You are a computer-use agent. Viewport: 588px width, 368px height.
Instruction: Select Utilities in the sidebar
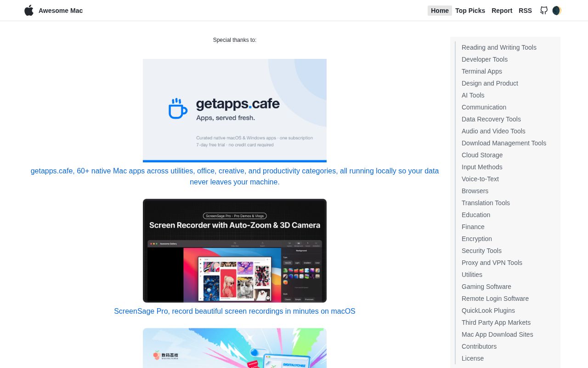[472, 275]
